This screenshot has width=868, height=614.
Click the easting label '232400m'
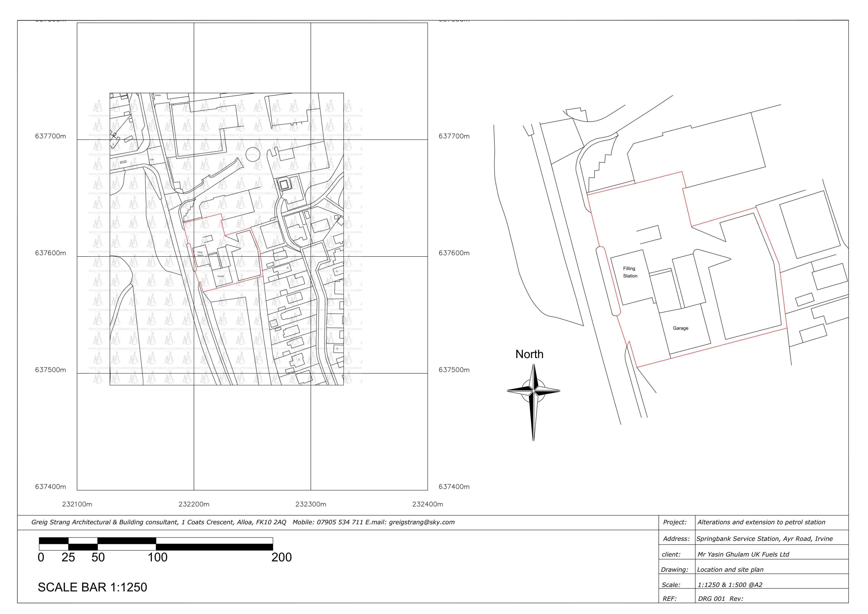428,504
